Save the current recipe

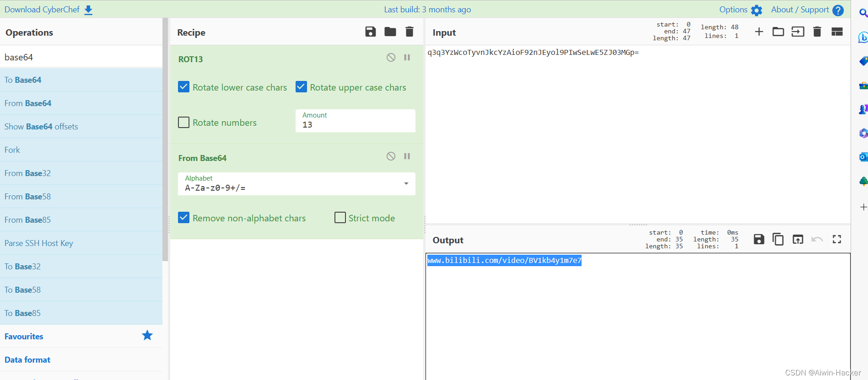(x=371, y=32)
